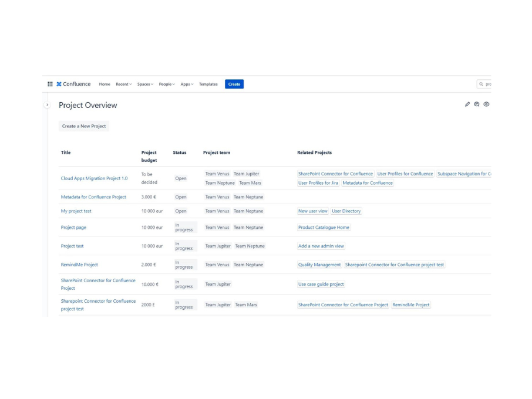Click Open status in Metadata for Confluence row

[180, 197]
